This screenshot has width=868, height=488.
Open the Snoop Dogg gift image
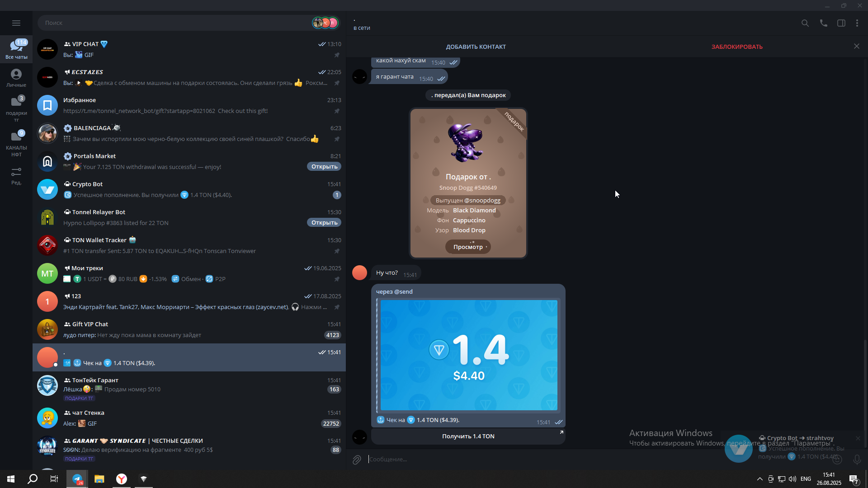[466, 142]
